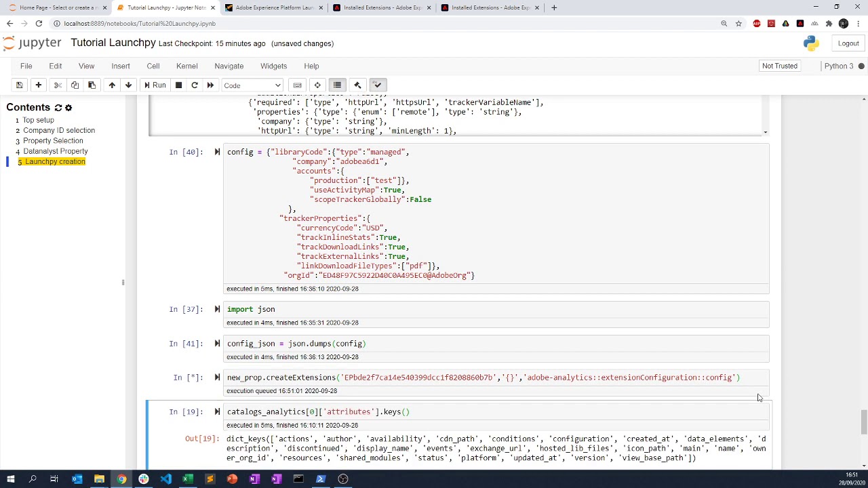The height and width of the screenshot is (488, 868).
Task: Jump to Top setup section
Action: click(39, 120)
